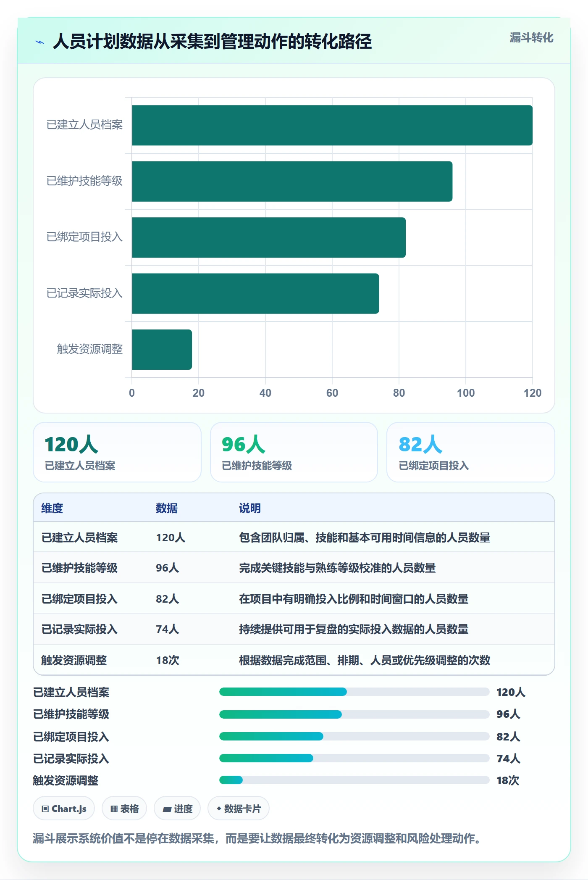Select the 数据卡片 chip
This screenshot has height=880, width=588.
point(239,808)
